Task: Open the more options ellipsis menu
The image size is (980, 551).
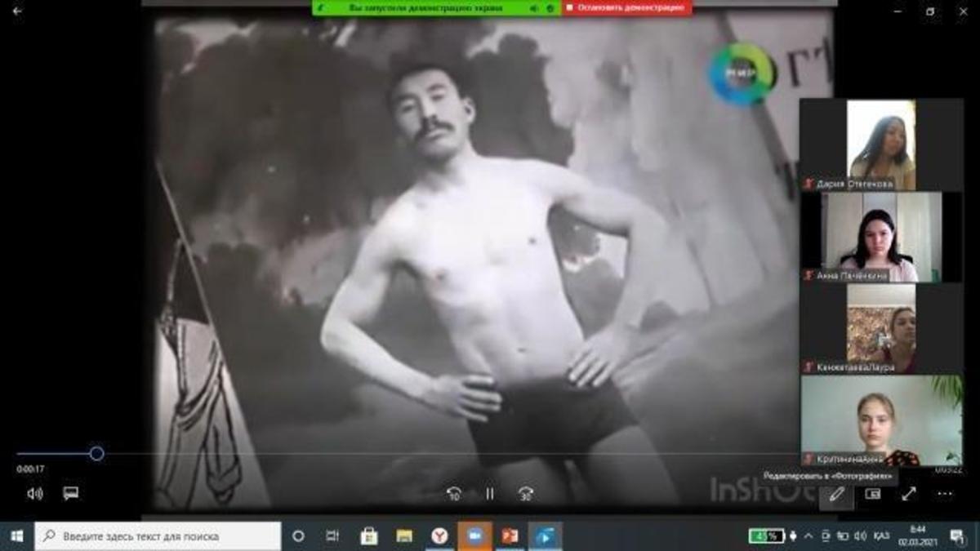Action: (945, 494)
